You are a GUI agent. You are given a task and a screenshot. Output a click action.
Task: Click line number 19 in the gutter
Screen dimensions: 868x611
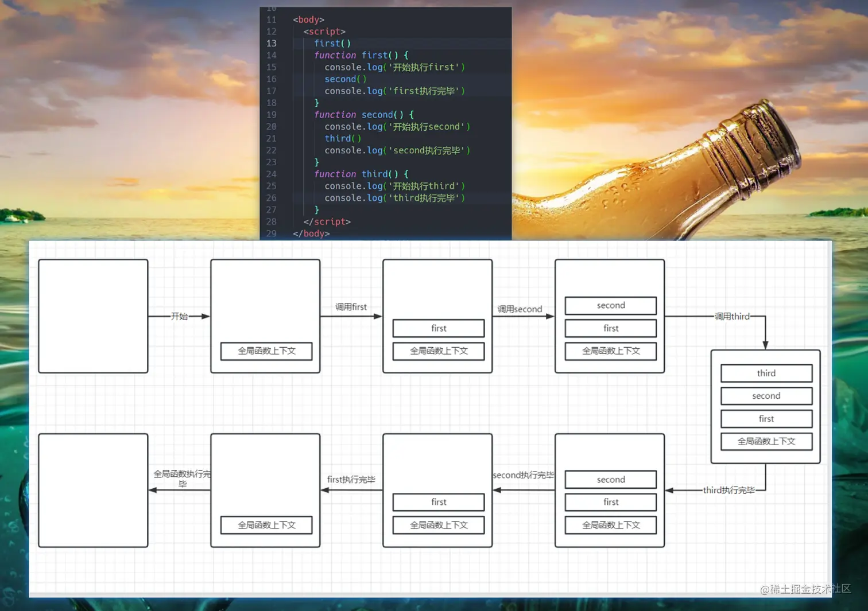click(x=271, y=115)
